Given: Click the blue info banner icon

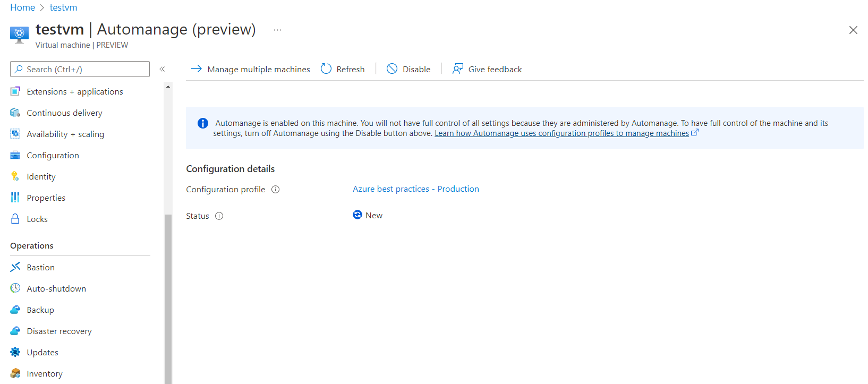Looking at the screenshot, I should point(203,123).
